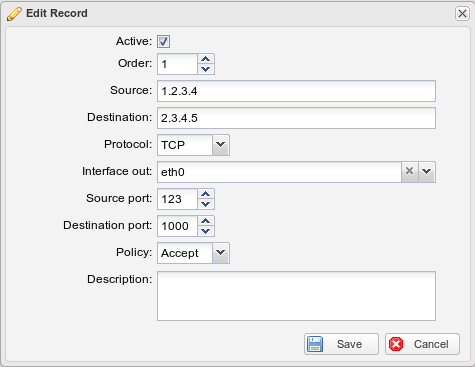Increase the Source port value
This screenshot has width=475, height=367.
206,194
